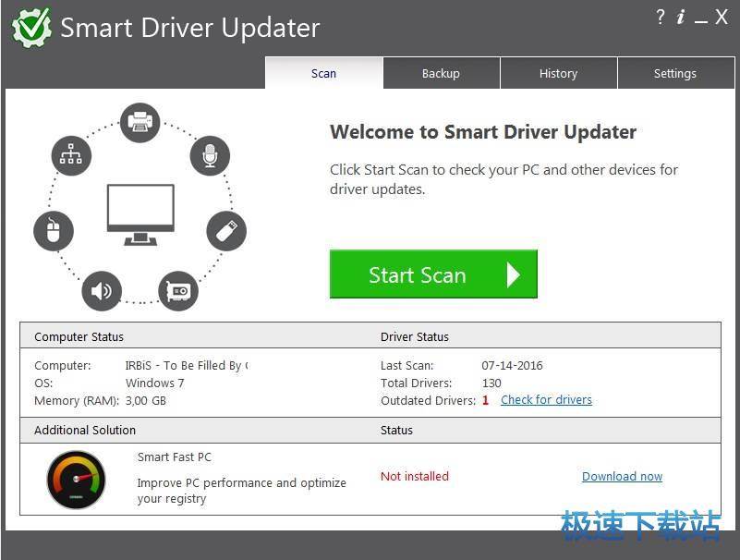
Task: Click the Smart Driver Updater logo icon
Action: (30, 27)
